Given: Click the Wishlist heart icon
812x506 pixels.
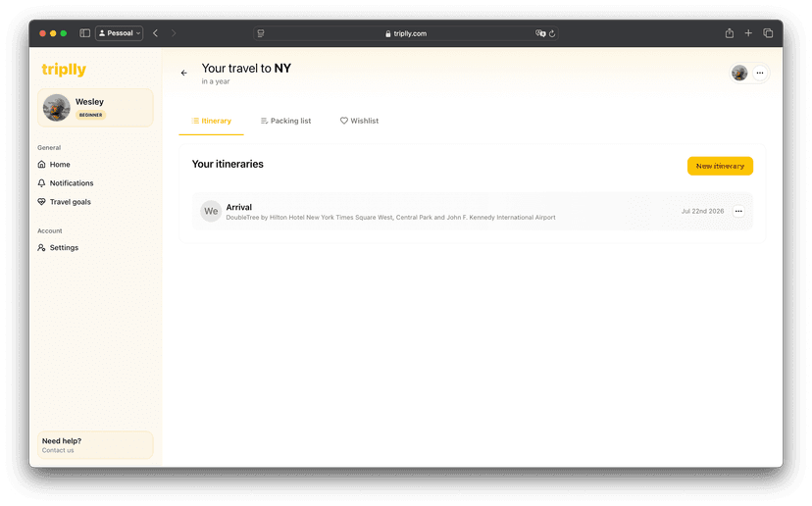Looking at the screenshot, I should (x=344, y=121).
